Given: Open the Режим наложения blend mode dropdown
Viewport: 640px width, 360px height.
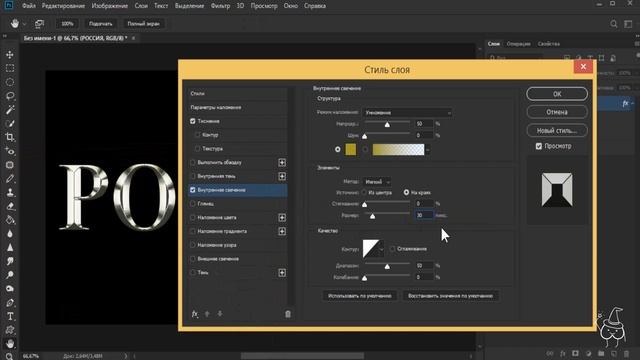Looking at the screenshot, I should [408, 113].
